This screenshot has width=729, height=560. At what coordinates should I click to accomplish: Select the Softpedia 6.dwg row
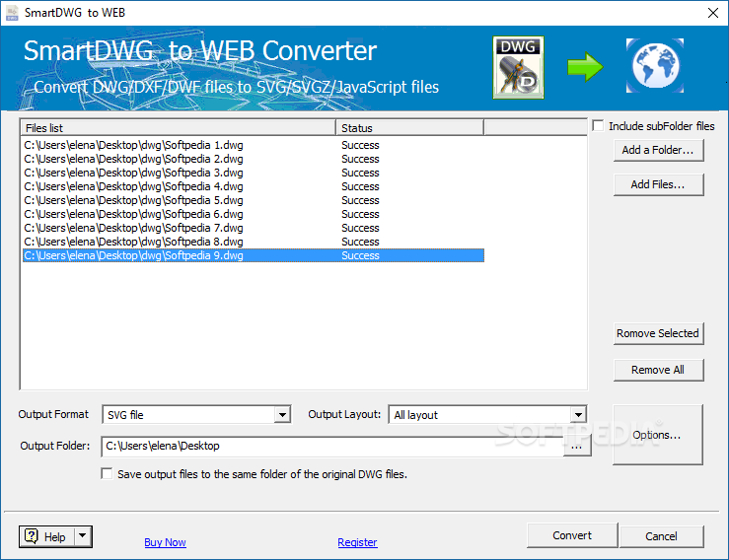click(254, 214)
